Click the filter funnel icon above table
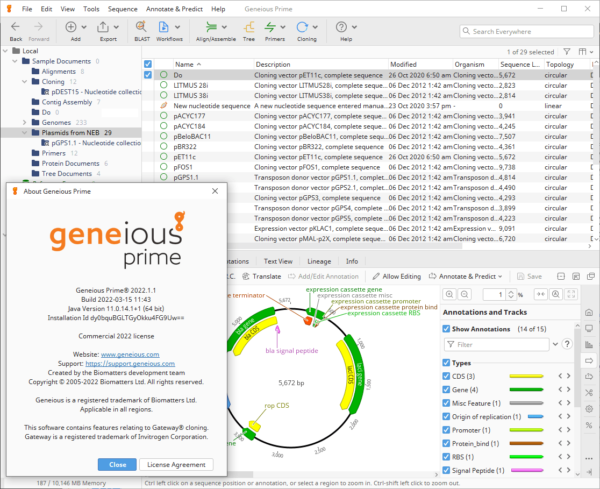Screen dimensions: 600x489 click(x=567, y=52)
